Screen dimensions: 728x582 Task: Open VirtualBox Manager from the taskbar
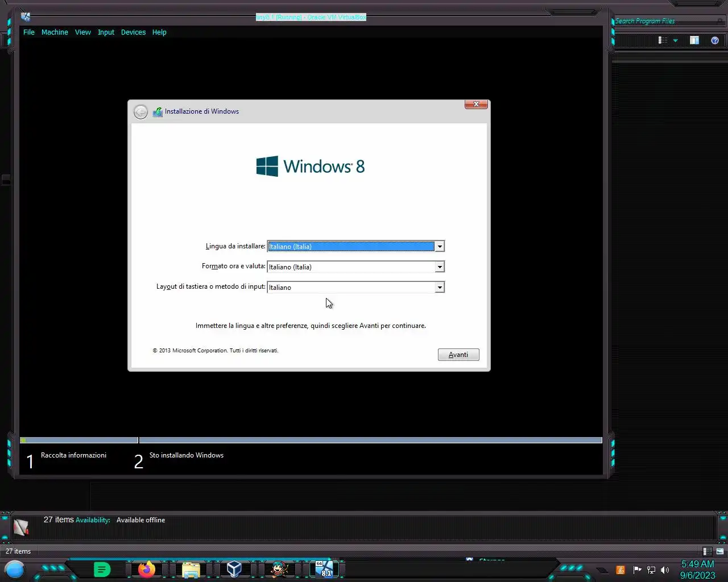234,569
